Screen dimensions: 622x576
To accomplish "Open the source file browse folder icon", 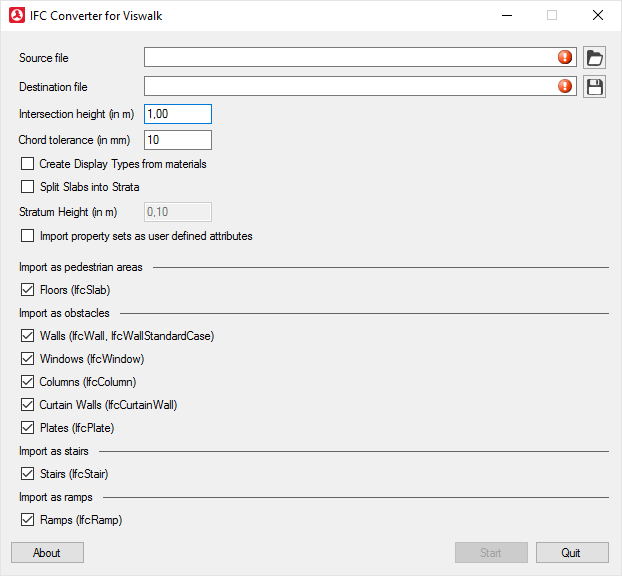I will coord(595,58).
